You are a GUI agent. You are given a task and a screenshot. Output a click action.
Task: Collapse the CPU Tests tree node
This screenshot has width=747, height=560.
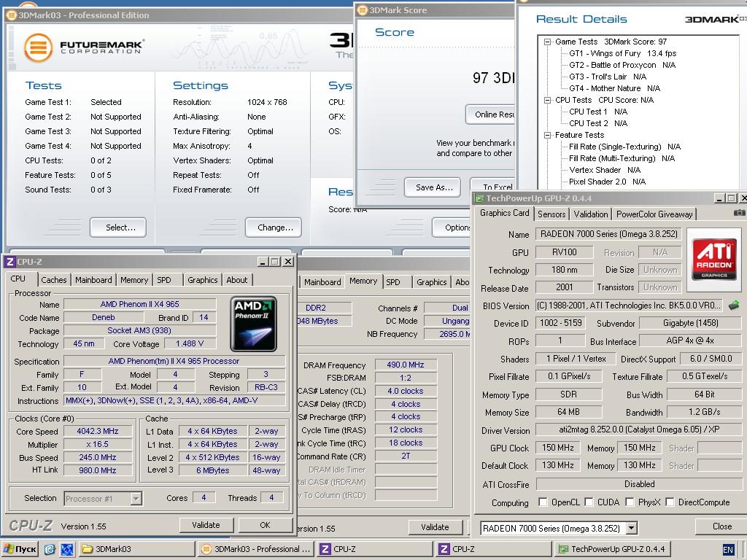tap(547, 100)
